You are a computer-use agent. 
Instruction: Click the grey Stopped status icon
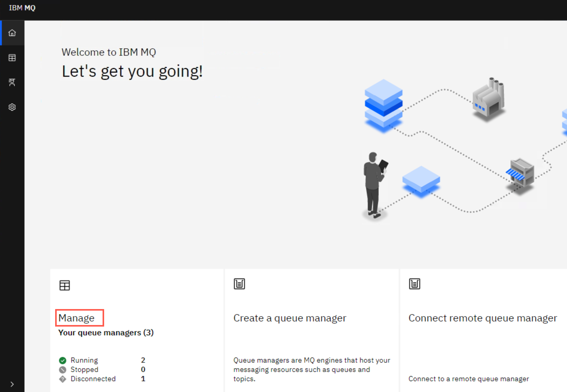(63, 370)
